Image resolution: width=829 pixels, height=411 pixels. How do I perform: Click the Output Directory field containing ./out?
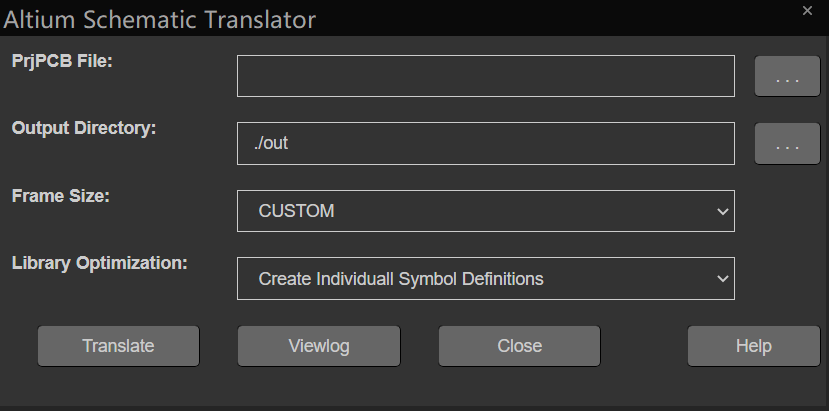point(486,143)
